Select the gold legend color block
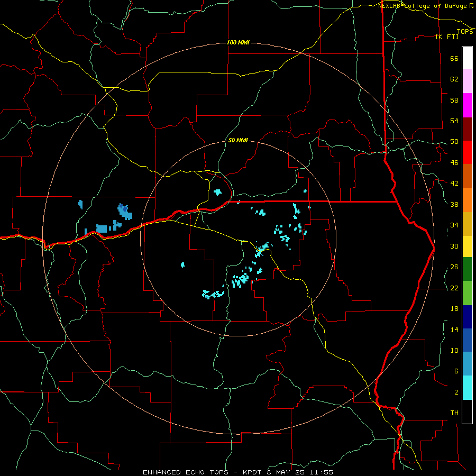This screenshot has height=476, width=476. (x=467, y=224)
